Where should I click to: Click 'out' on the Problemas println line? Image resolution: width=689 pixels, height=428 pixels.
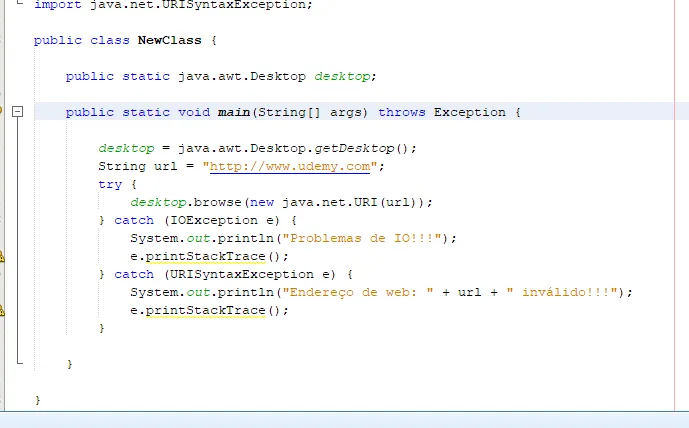198,239
